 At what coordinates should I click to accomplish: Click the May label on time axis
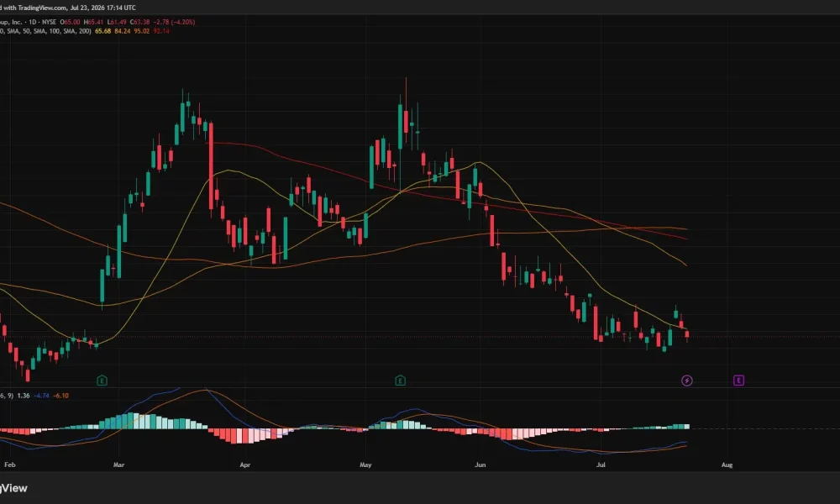365,465
